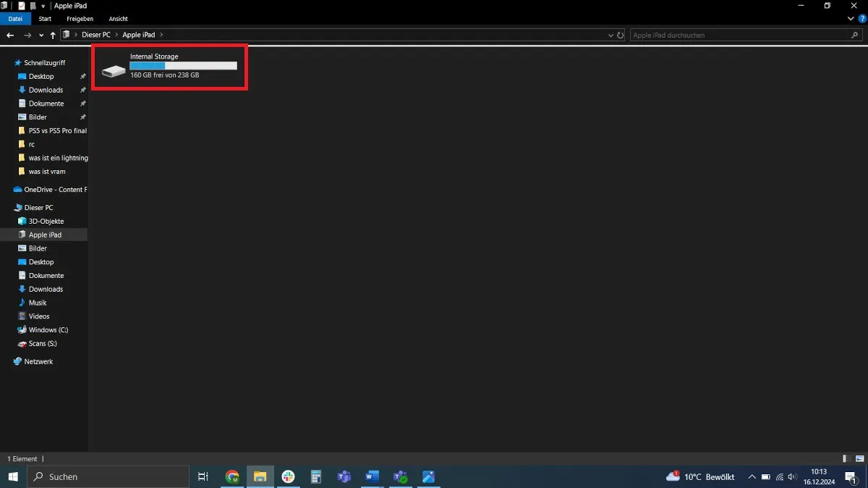Open Slack from the taskbar
Viewport: 868px width, 488px height.
point(288,476)
